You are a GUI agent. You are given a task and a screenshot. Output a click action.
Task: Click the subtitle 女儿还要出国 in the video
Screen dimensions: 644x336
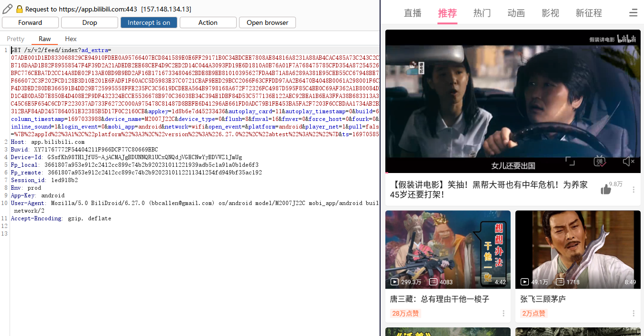[x=513, y=166]
